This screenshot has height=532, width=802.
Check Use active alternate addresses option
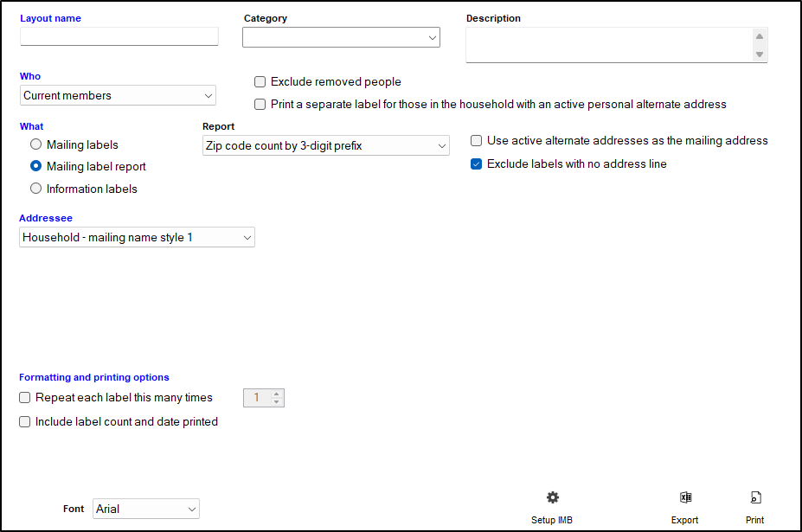(476, 140)
